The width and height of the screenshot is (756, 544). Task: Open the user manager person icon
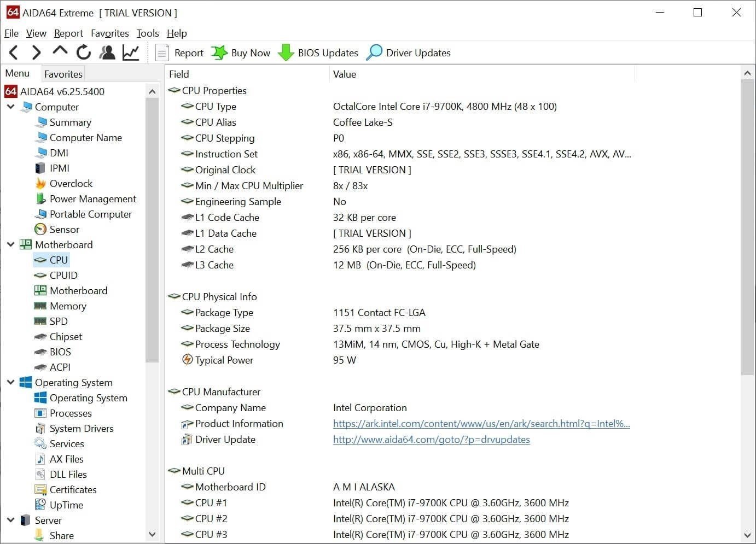[x=107, y=52]
